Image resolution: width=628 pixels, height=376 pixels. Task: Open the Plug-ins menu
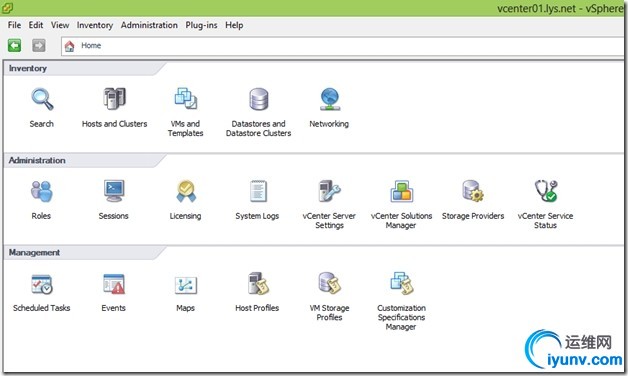[x=201, y=25]
